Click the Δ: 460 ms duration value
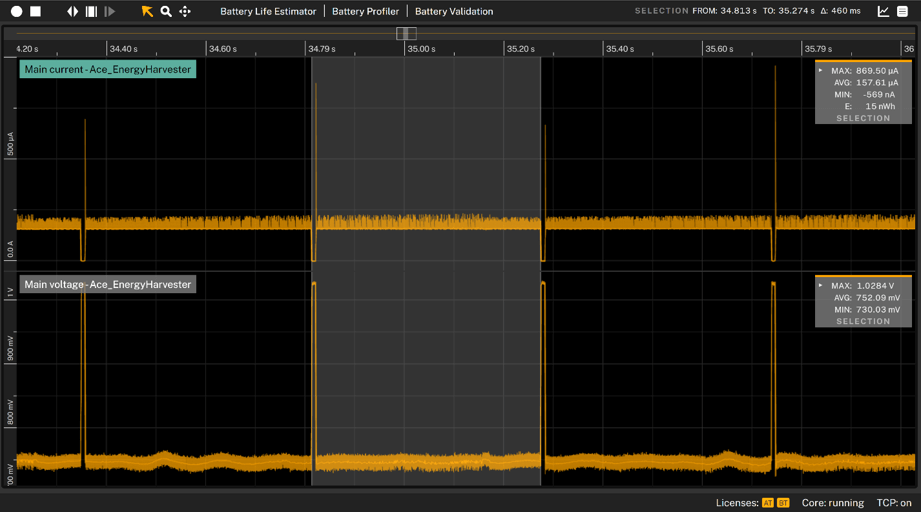 click(840, 11)
